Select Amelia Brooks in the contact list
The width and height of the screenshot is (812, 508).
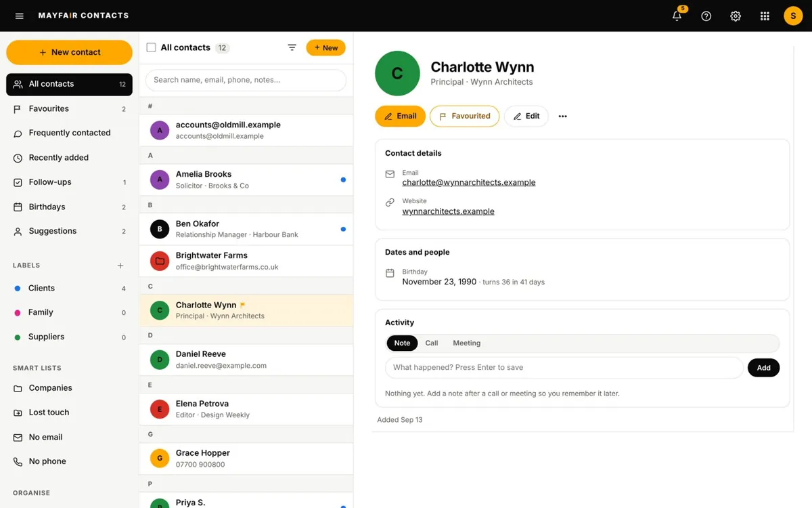click(246, 179)
